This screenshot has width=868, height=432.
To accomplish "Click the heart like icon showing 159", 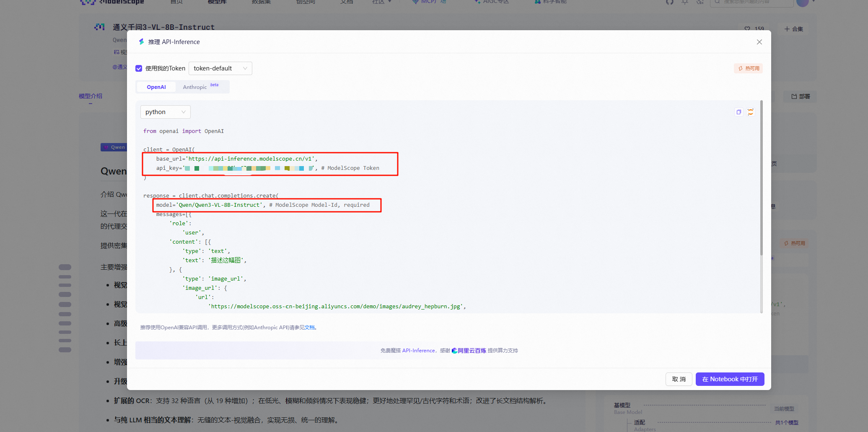I will click(747, 29).
